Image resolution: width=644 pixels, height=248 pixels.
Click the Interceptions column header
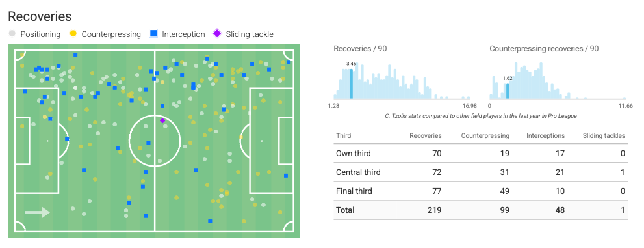click(545, 136)
